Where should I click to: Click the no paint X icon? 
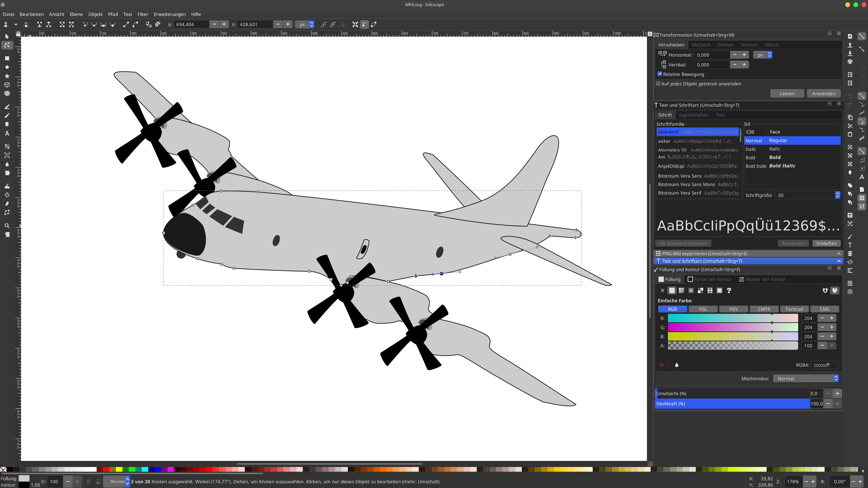coord(662,290)
